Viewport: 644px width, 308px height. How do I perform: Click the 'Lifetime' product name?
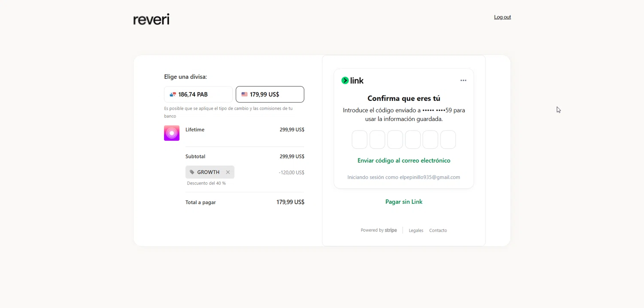point(195,130)
